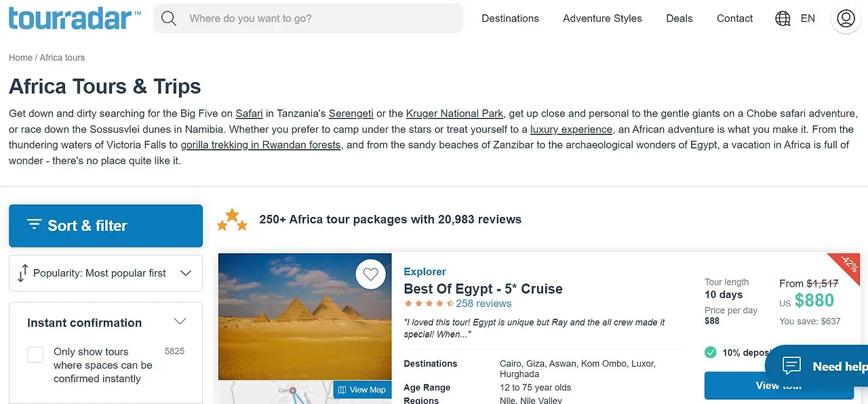Open the language globe icon
This screenshot has height=404, width=868.
pyautogui.click(x=783, y=19)
